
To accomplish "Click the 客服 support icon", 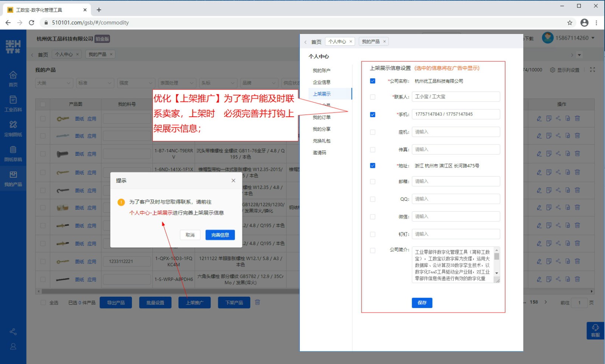I will 595,330.
